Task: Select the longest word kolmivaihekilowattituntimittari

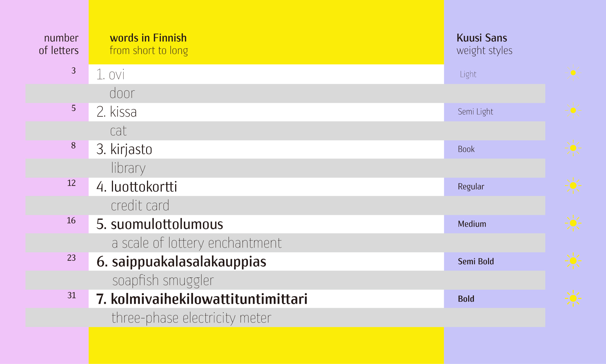Action: coord(209,299)
